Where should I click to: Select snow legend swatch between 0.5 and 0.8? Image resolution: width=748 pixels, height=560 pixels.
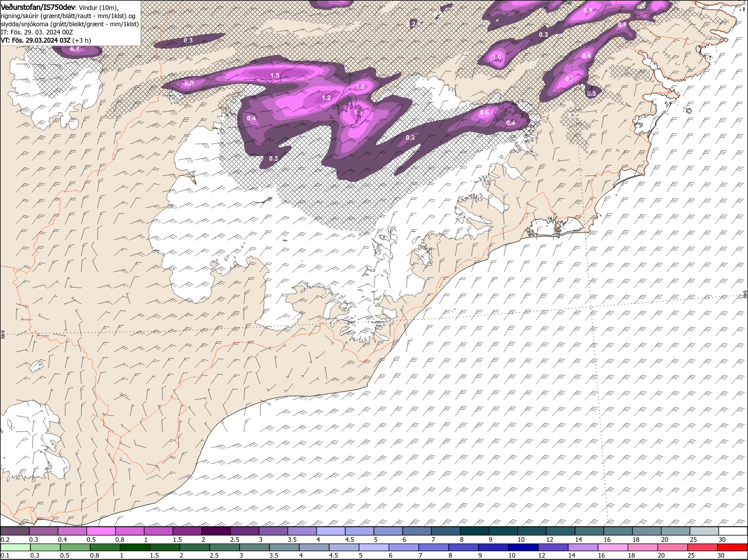point(101,531)
